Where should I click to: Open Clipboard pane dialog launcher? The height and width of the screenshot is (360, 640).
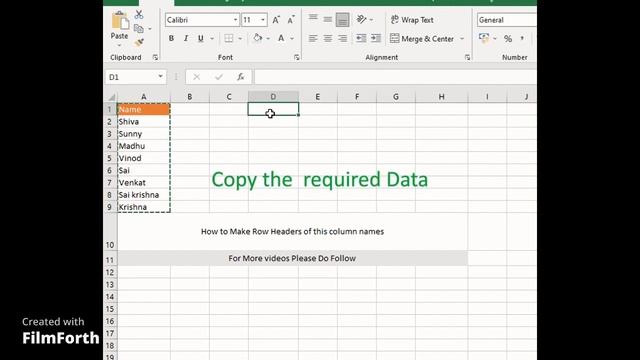click(x=155, y=58)
